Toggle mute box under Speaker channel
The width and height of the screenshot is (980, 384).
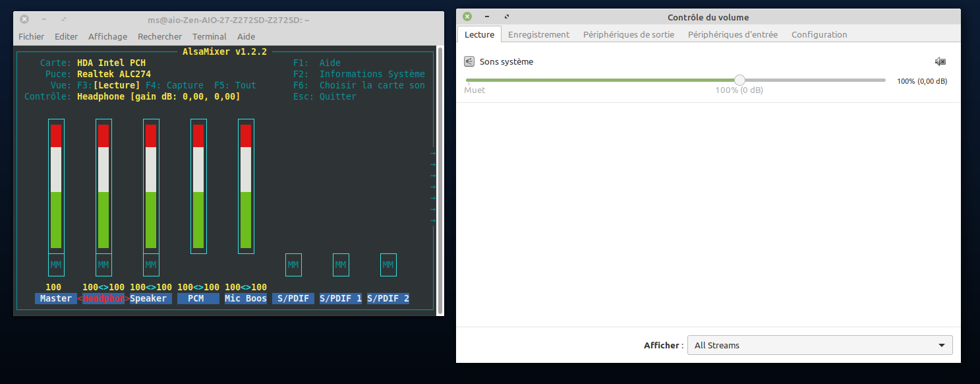151,265
